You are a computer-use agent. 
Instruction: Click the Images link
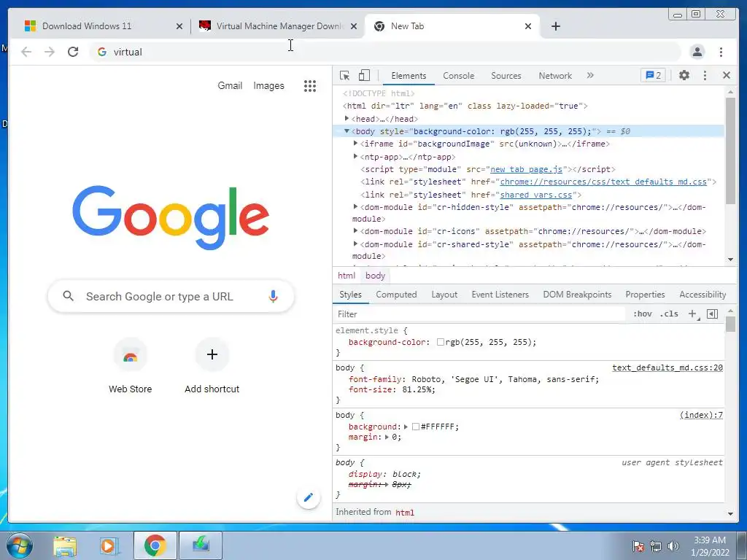pos(268,86)
